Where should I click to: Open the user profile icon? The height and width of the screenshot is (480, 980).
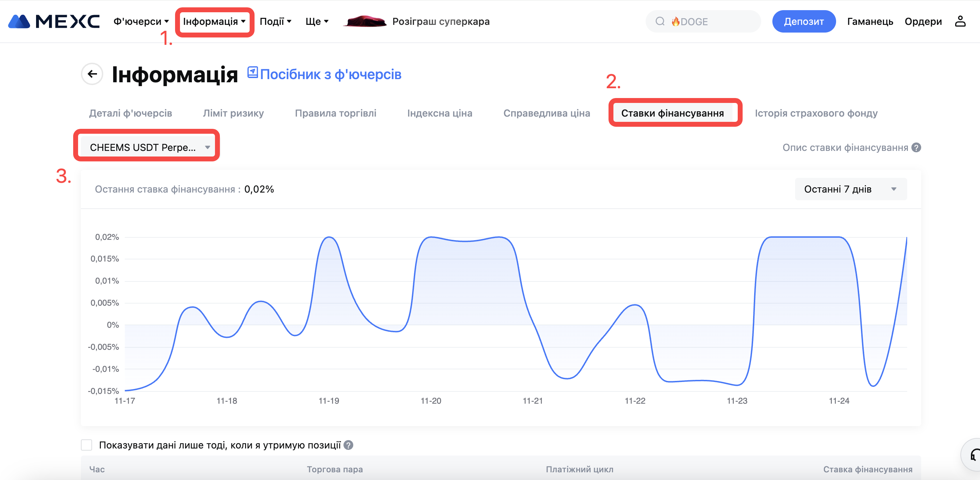pyautogui.click(x=960, y=22)
